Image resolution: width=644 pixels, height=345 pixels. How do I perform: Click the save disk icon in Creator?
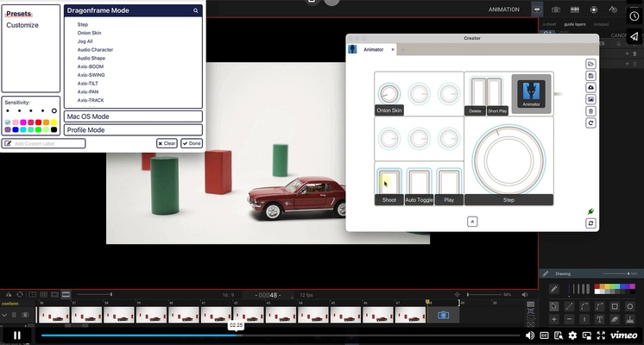coord(590,76)
